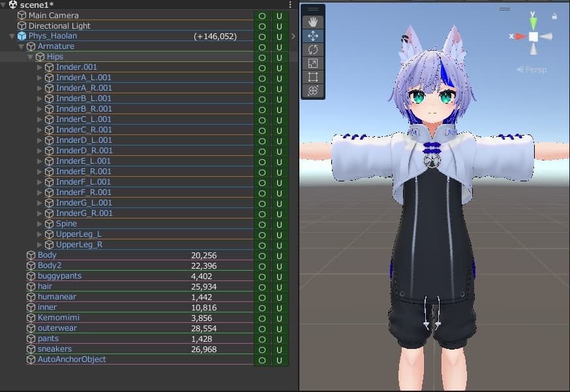Collapse the Hips bone in the hierarchy
Viewport: 570px width, 392px height.
29,57
